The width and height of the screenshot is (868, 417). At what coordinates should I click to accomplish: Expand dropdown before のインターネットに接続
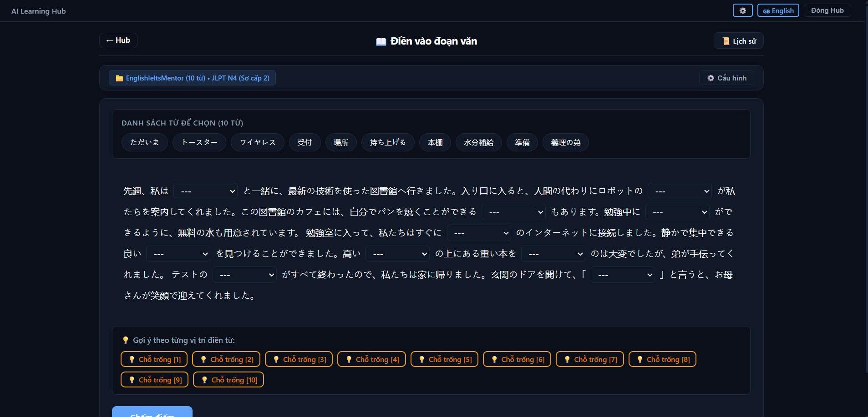[x=479, y=233]
